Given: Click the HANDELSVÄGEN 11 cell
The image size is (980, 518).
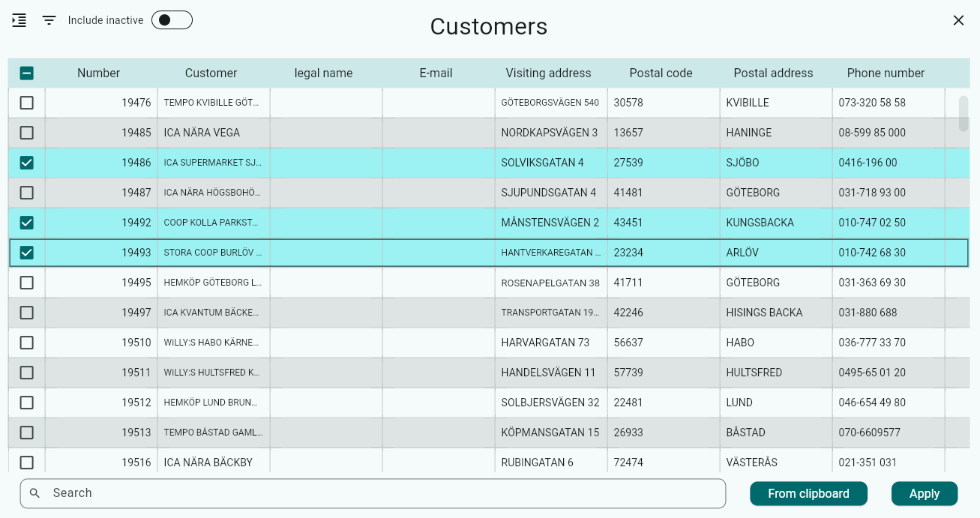Looking at the screenshot, I should pos(551,373).
